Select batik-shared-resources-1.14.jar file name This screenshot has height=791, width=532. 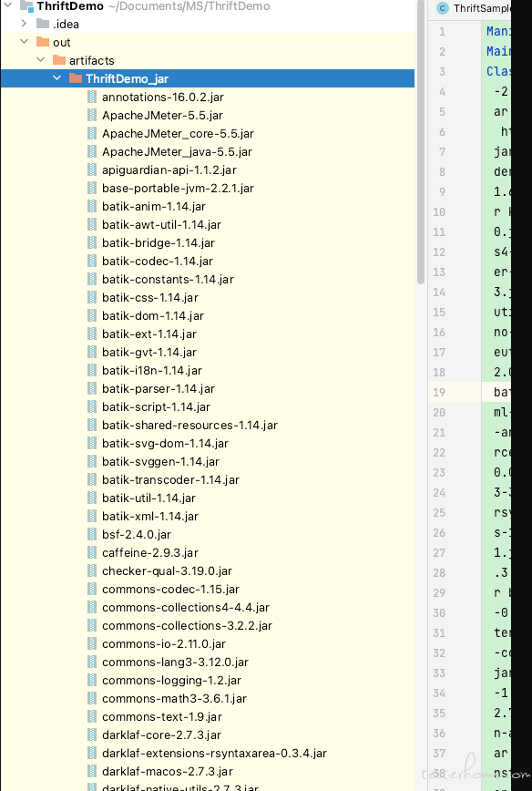[x=189, y=425]
